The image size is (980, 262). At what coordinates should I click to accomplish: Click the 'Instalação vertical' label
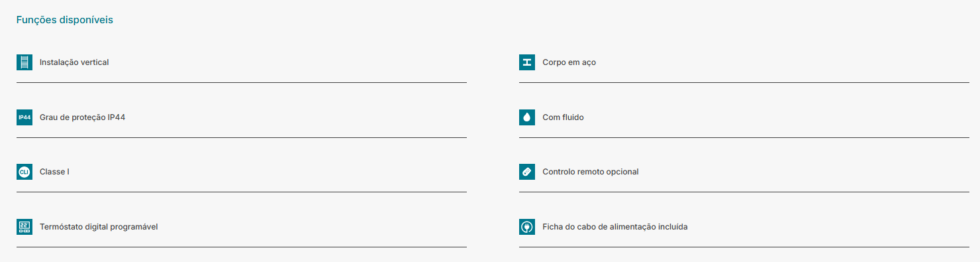click(74, 62)
